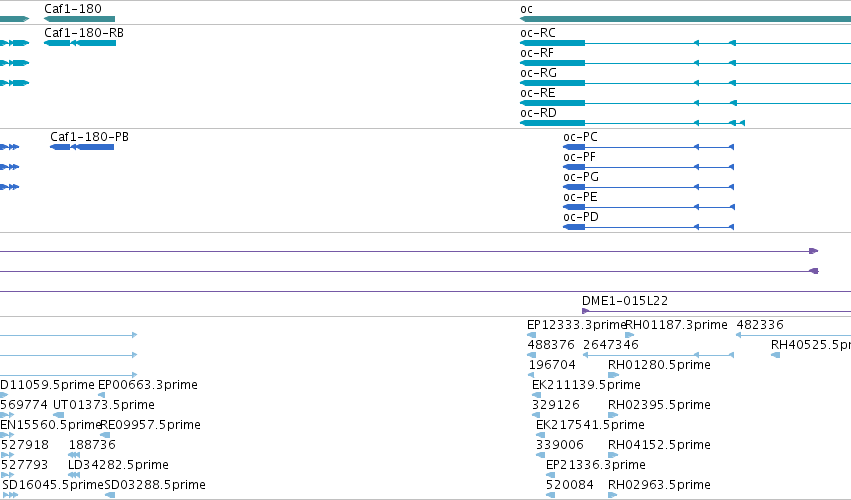This screenshot has width=851, height=500.
Task: Click the 482336 feature label
Action: point(760,325)
